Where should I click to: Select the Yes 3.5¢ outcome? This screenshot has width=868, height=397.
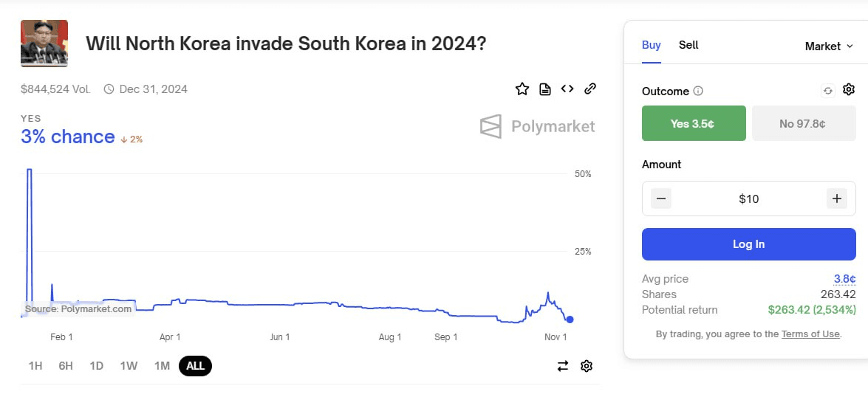coord(694,123)
